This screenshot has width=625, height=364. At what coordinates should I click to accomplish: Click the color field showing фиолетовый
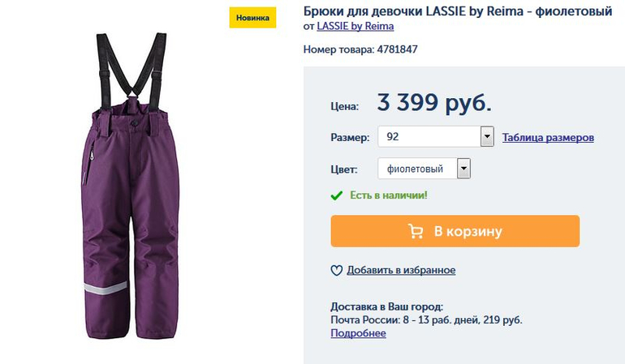pyautogui.click(x=417, y=169)
